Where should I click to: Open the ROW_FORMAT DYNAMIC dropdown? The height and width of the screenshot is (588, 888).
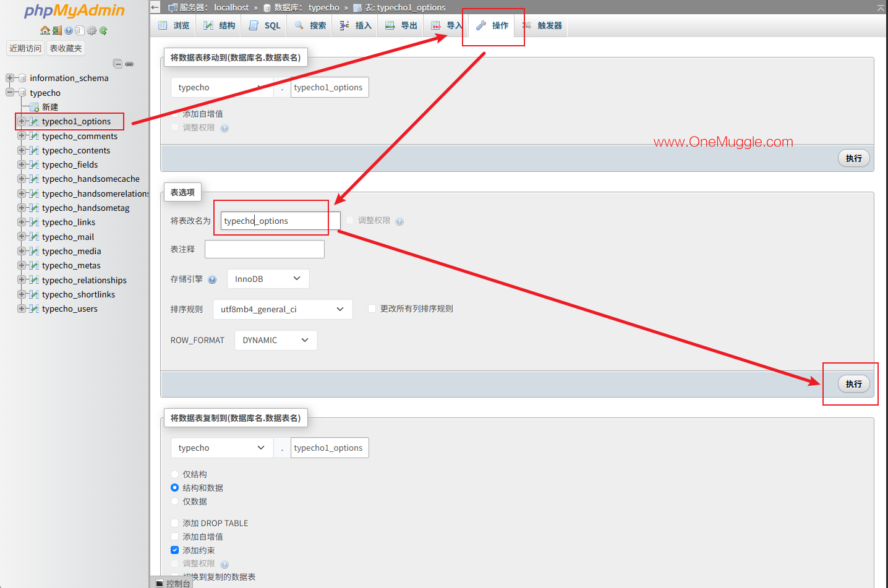pyautogui.click(x=276, y=340)
